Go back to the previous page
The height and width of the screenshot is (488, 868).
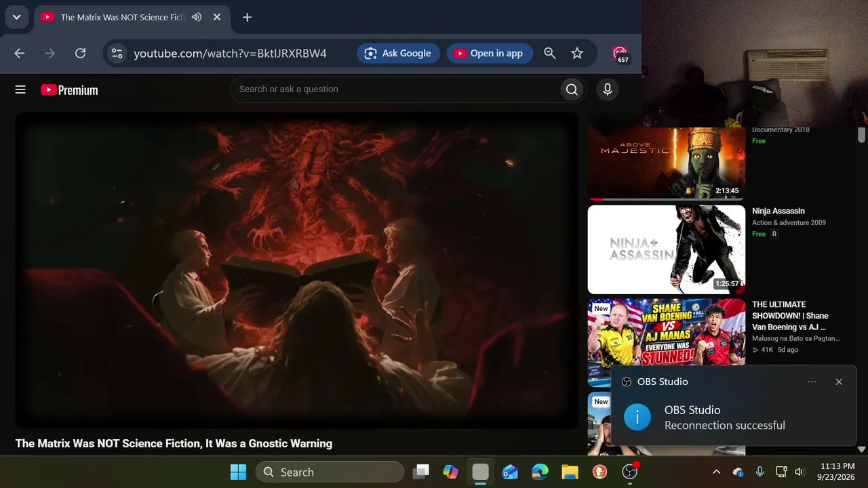pyautogui.click(x=19, y=54)
